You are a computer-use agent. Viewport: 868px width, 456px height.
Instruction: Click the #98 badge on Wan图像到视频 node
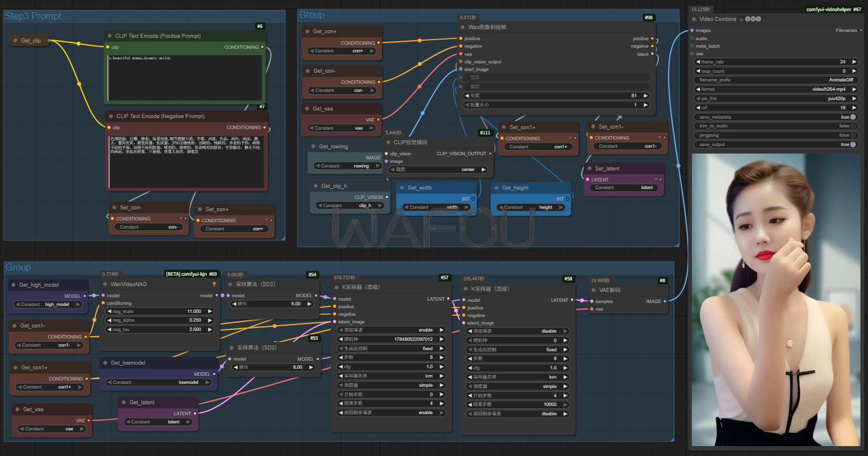pyautogui.click(x=649, y=17)
